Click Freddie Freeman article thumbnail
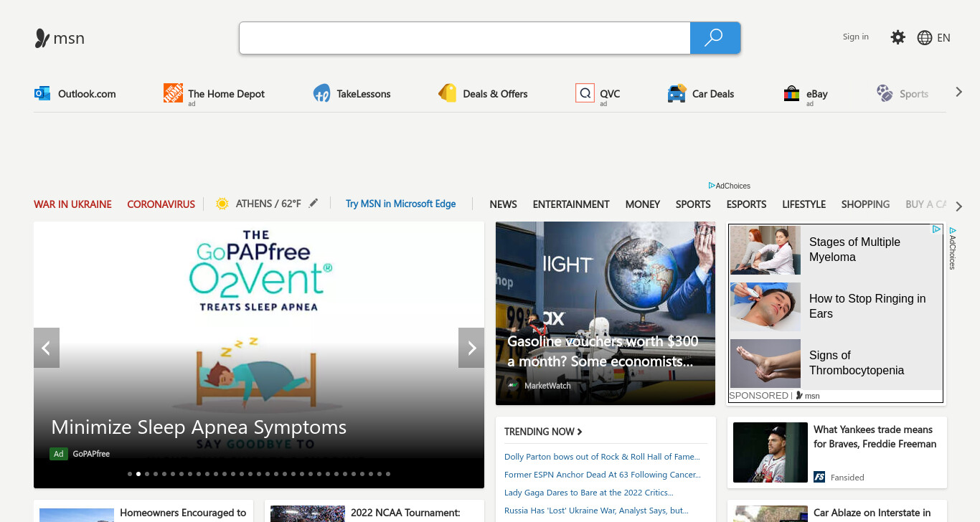This screenshot has height=522, width=980. click(x=771, y=452)
